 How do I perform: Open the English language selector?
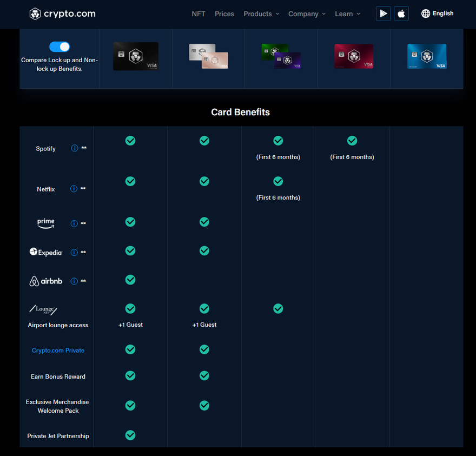click(442, 14)
